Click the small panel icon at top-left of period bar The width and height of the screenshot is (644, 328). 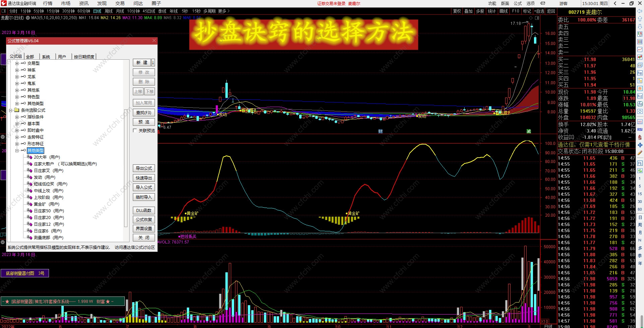(x=4, y=11)
